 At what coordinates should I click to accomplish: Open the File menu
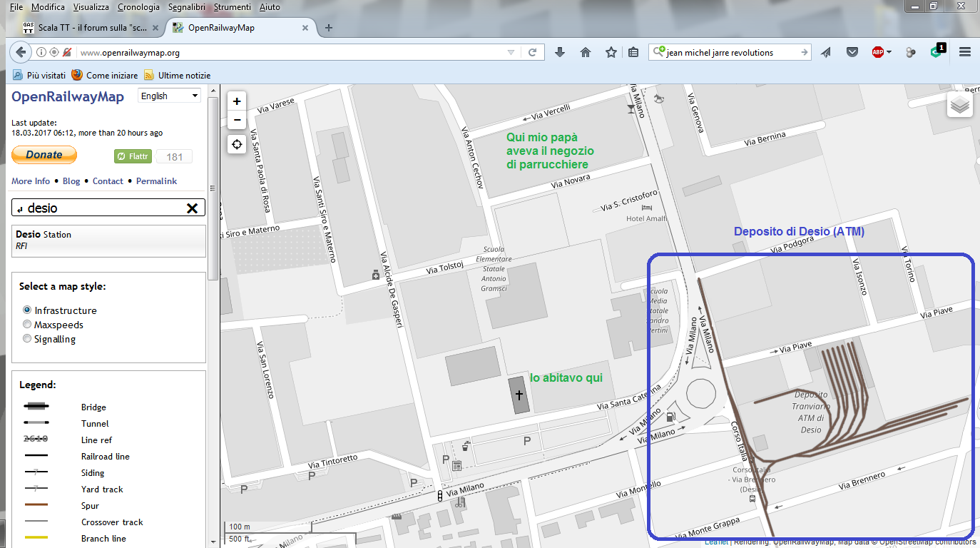coord(16,7)
